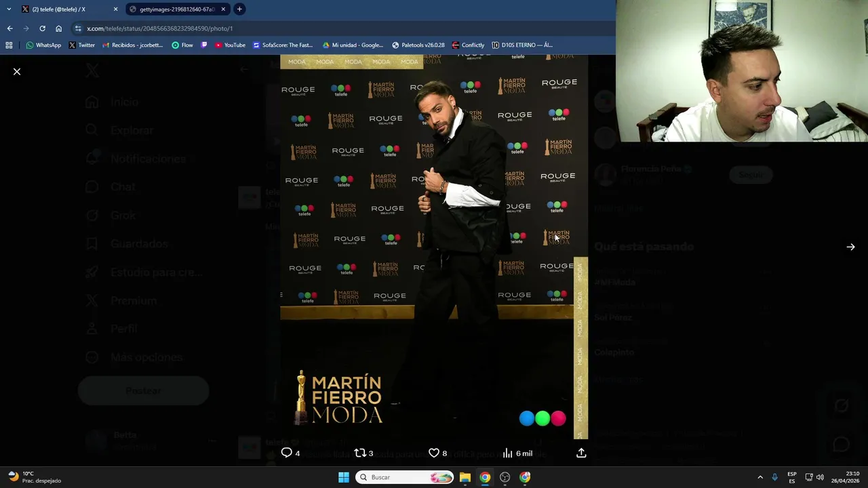Close the photo viewer with the X
Image resolution: width=868 pixels, height=488 pixels.
tap(17, 71)
